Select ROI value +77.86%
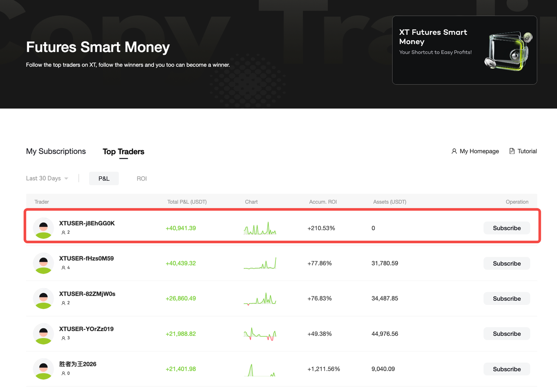The image size is (557, 392). coord(319,263)
